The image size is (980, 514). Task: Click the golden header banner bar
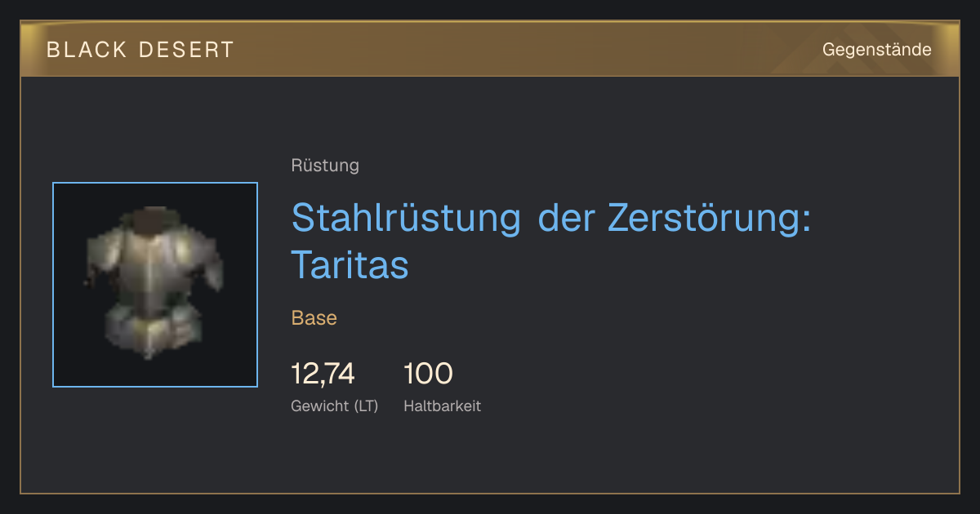490,49
